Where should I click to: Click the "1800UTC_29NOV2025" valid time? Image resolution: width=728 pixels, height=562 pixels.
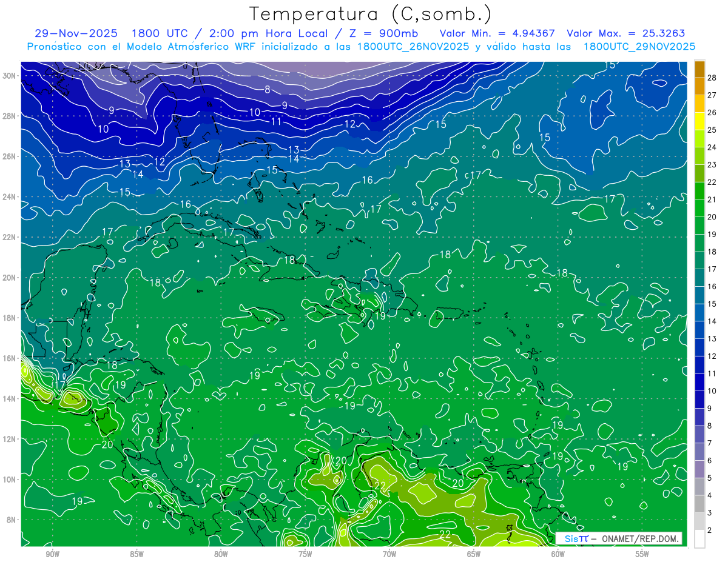(x=639, y=47)
